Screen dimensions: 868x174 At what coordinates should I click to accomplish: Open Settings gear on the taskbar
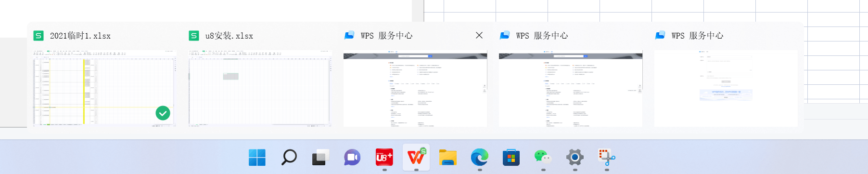574,157
